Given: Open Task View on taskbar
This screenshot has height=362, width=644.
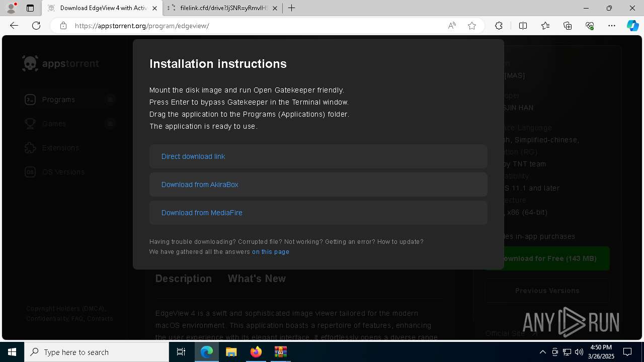Looking at the screenshot, I should pyautogui.click(x=181, y=352).
